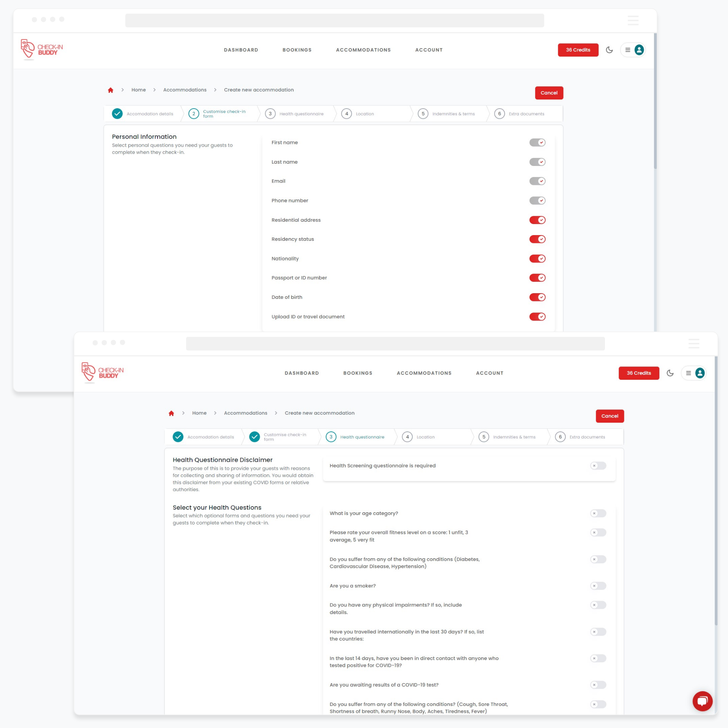Click the Check-in Buddy logo in top window
The height and width of the screenshot is (728, 728).
coord(42,49)
